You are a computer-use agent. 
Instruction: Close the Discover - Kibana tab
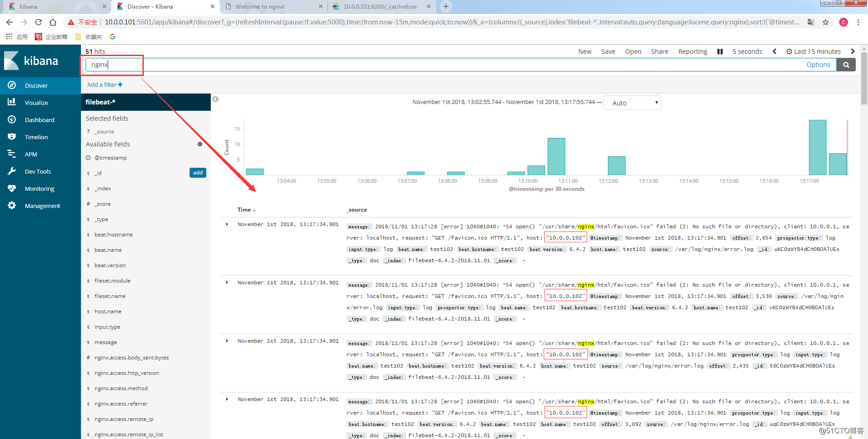[x=213, y=6]
